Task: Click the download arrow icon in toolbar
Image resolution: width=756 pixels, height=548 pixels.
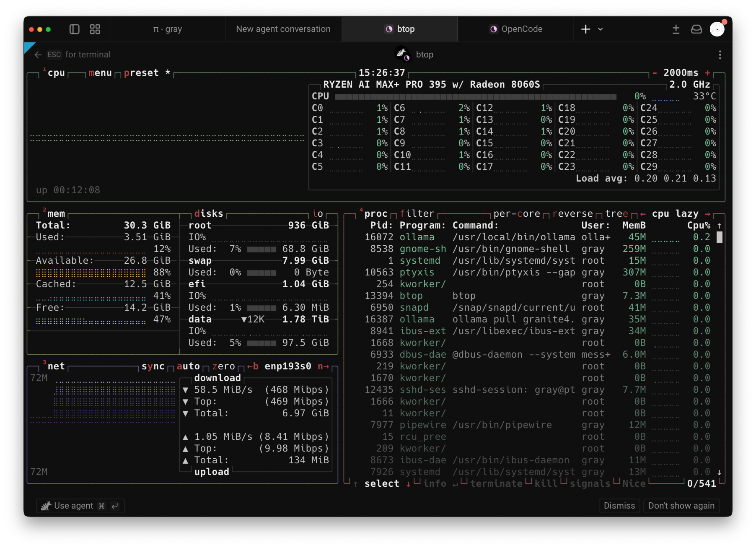Action: [x=676, y=29]
